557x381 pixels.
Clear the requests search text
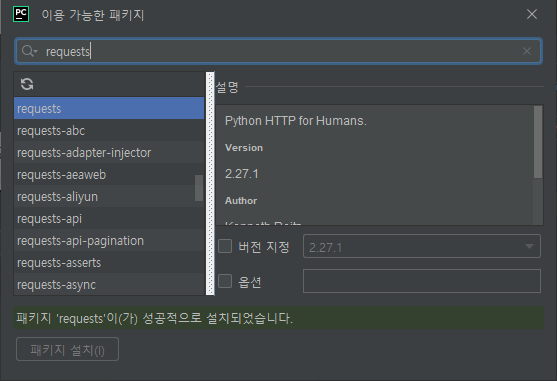(x=527, y=51)
